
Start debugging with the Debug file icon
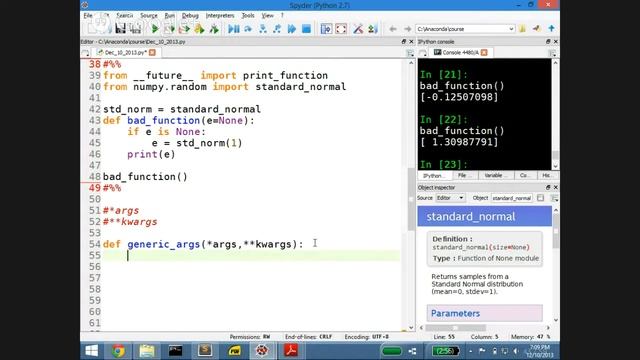coord(233,29)
